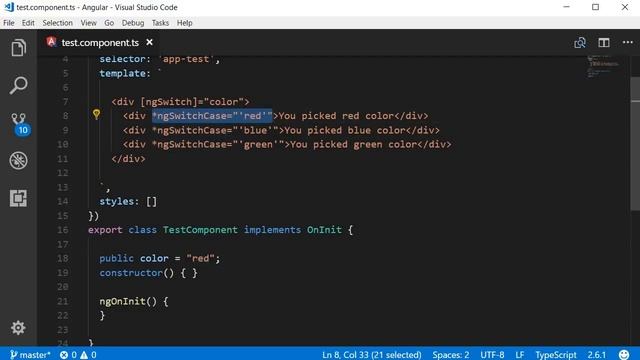Click the 'constructor' keyword

tap(131, 273)
